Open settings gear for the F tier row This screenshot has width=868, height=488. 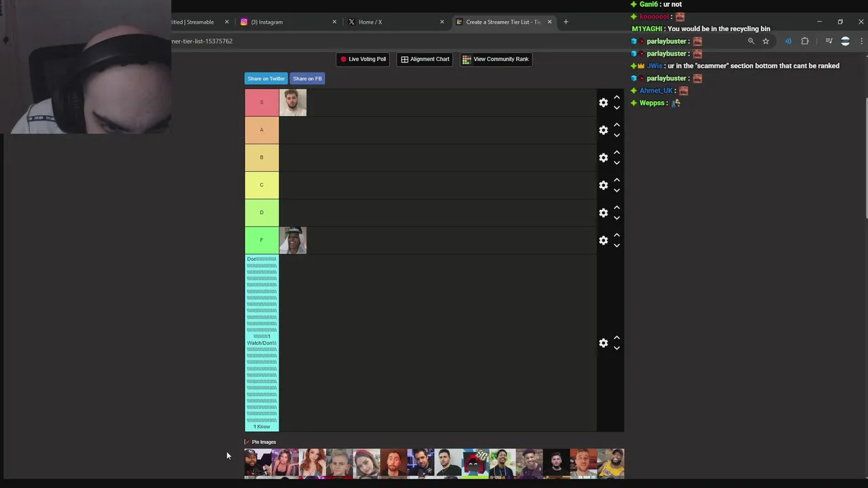click(x=604, y=240)
